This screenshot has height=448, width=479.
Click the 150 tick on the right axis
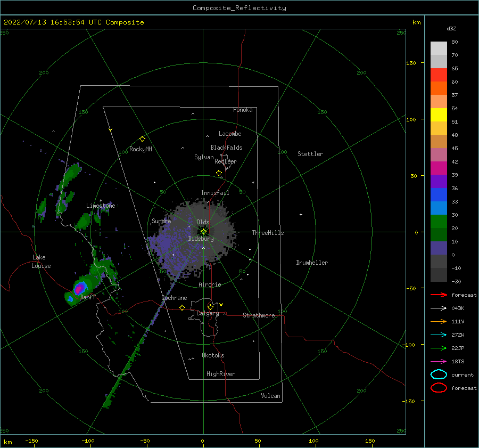pos(411,63)
